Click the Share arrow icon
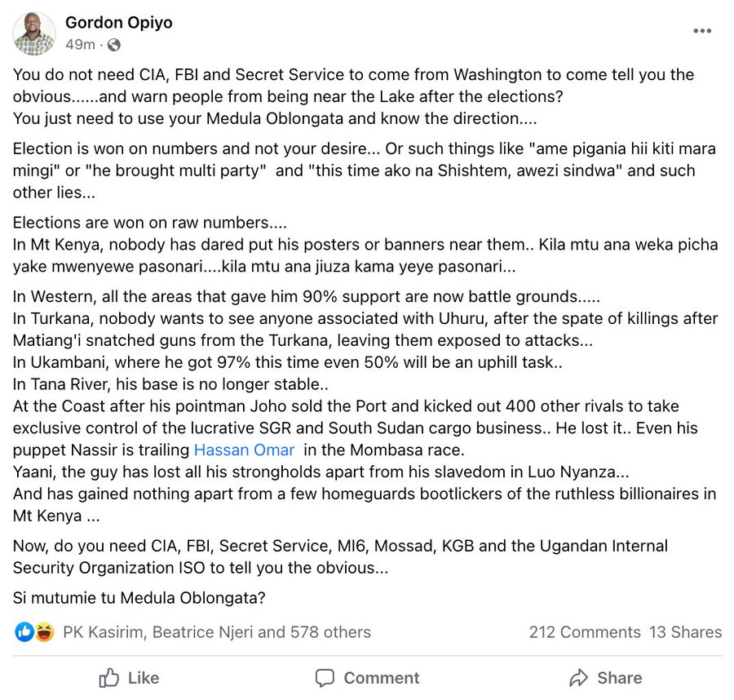This screenshot has width=734, height=700. coord(579,678)
